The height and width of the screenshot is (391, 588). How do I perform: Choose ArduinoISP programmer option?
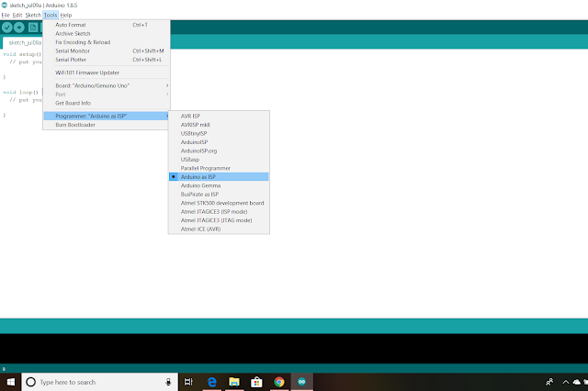pyautogui.click(x=219, y=142)
